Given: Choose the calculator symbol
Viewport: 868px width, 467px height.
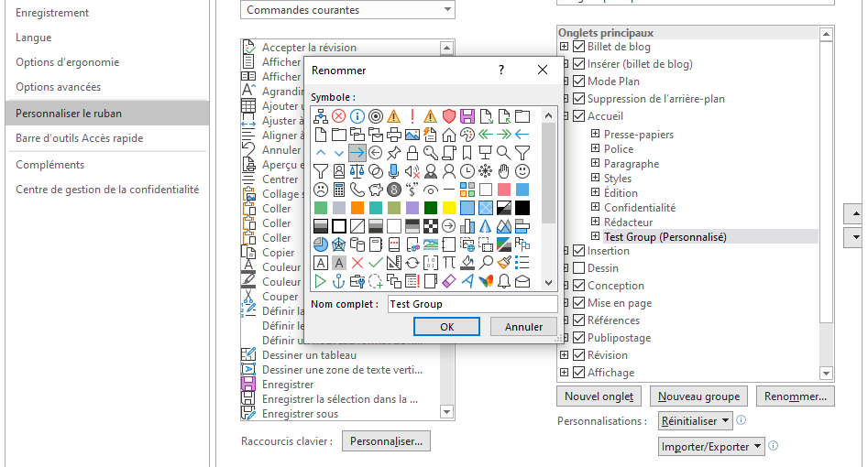Looking at the screenshot, I should 339,190.
